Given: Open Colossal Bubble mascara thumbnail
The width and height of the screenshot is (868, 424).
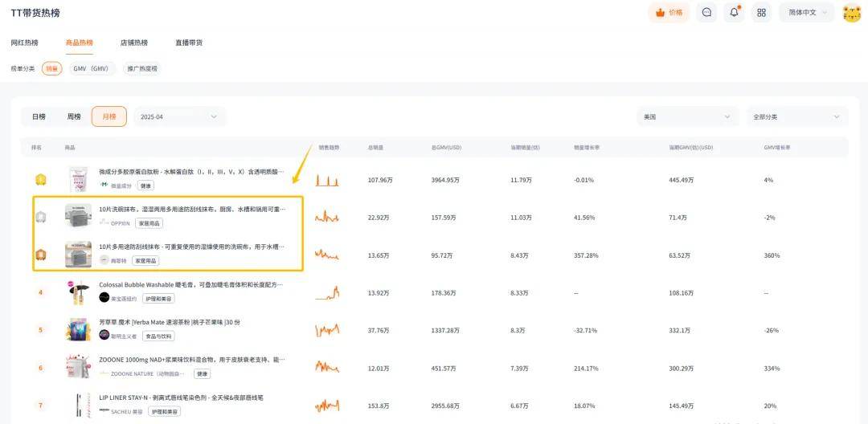Looking at the screenshot, I should (78, 291).
